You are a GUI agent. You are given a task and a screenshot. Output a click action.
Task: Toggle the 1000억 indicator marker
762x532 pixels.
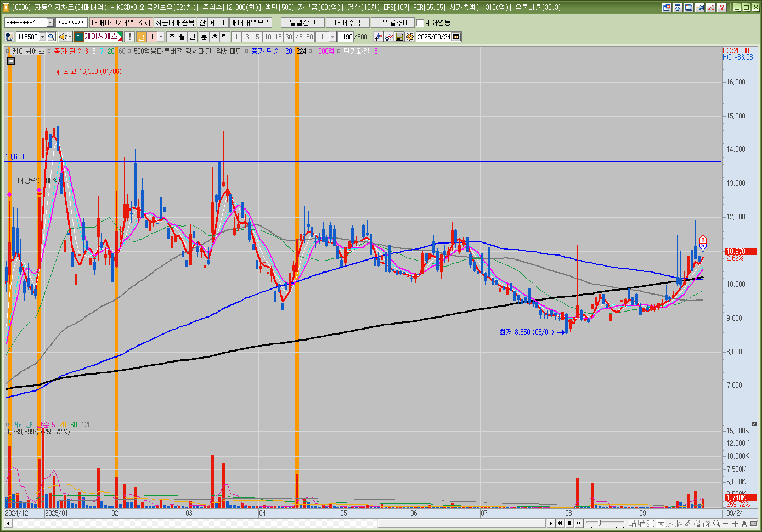click(x=311, y=51)
